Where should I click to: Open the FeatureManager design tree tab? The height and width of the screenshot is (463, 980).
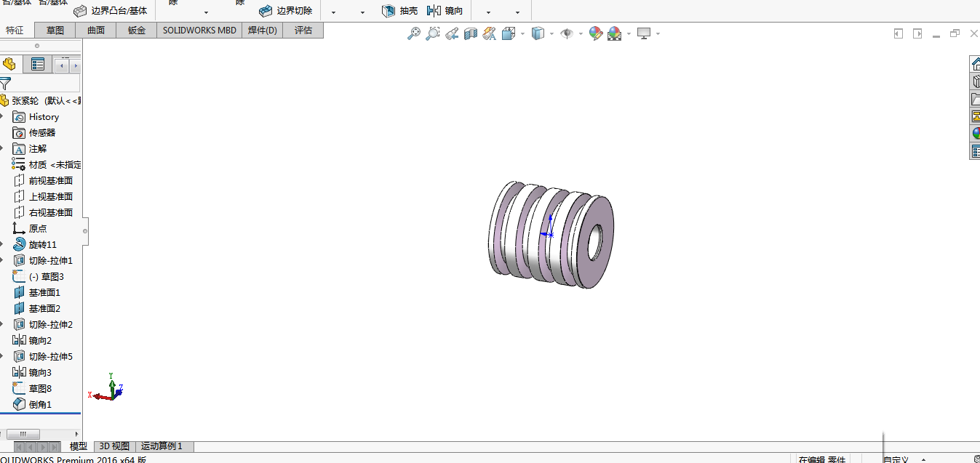[9, 65]
